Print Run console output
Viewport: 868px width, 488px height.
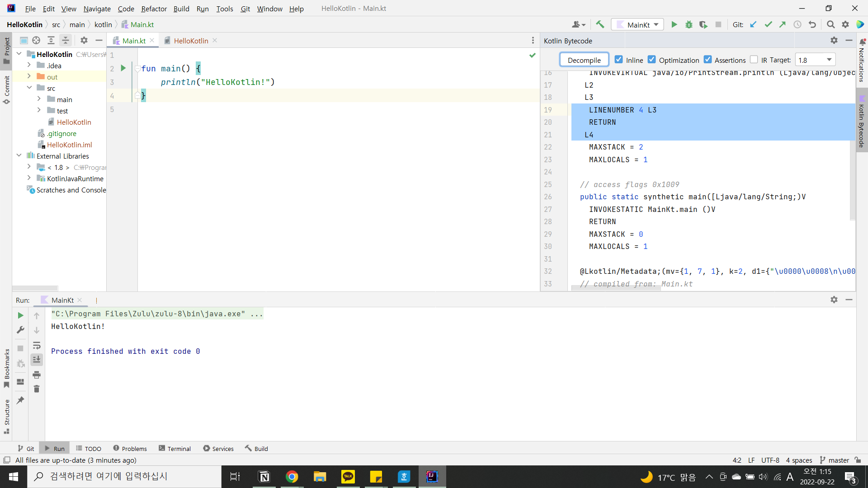click(x=37, y=375)
